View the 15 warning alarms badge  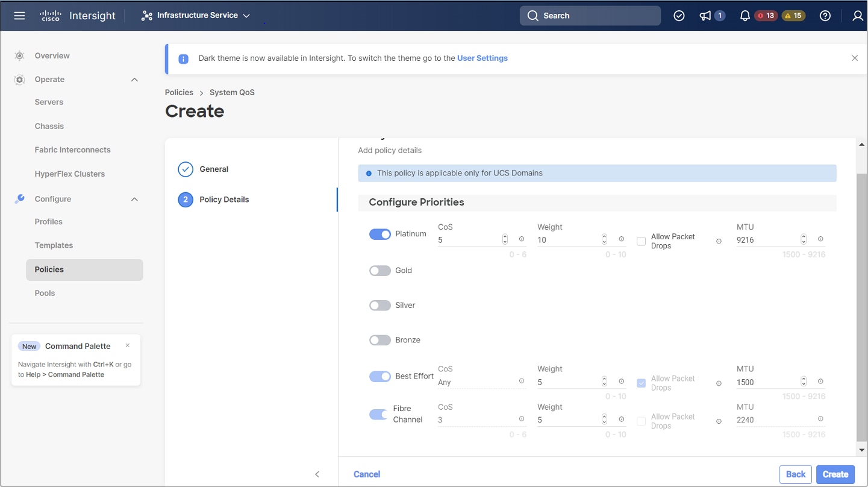[793, 16]
